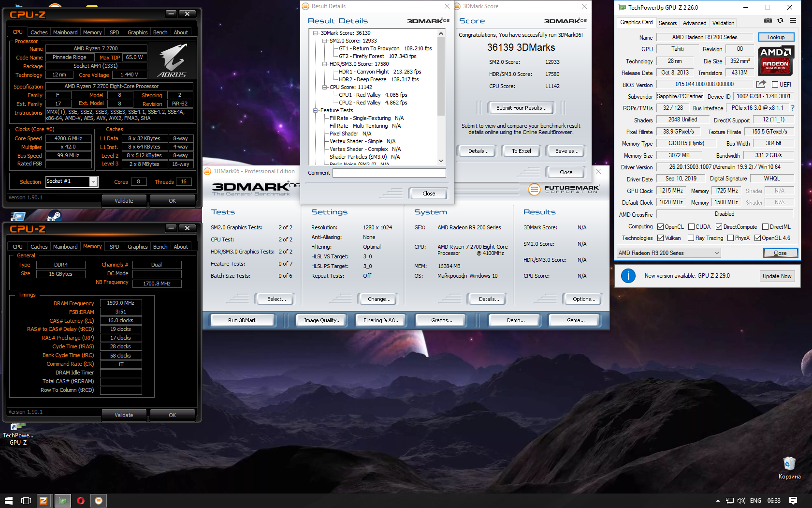The width and height of the screenshot is (812, 508).
Task: Click the taskbar clock showing 06:33
Action: (774, 501)
